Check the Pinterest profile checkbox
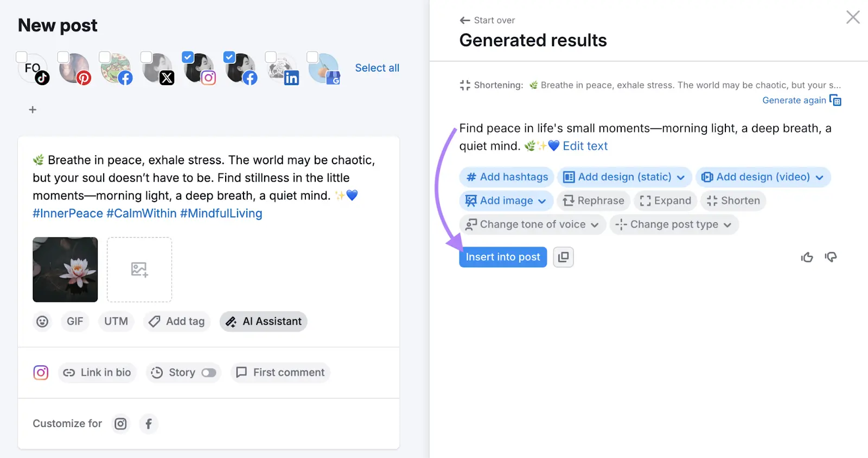Viewport: 868px width, 458px height. pyautogui.click(x=62, y=56)
